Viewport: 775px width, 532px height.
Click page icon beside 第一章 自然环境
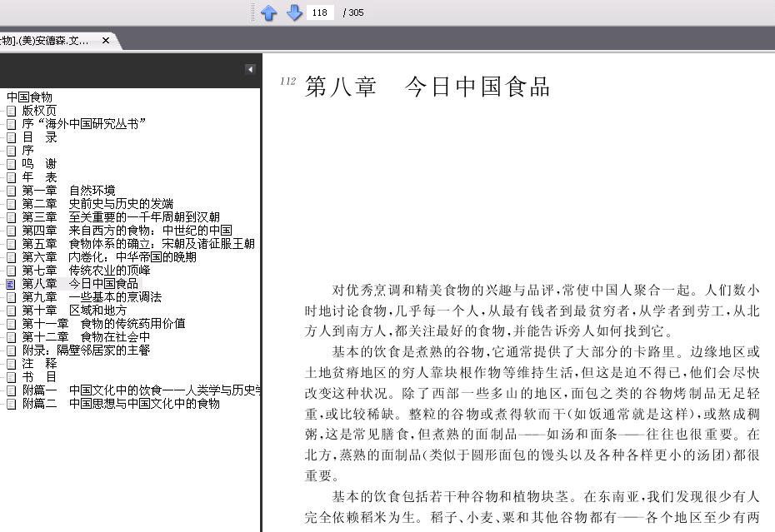[x=12, y=191]
